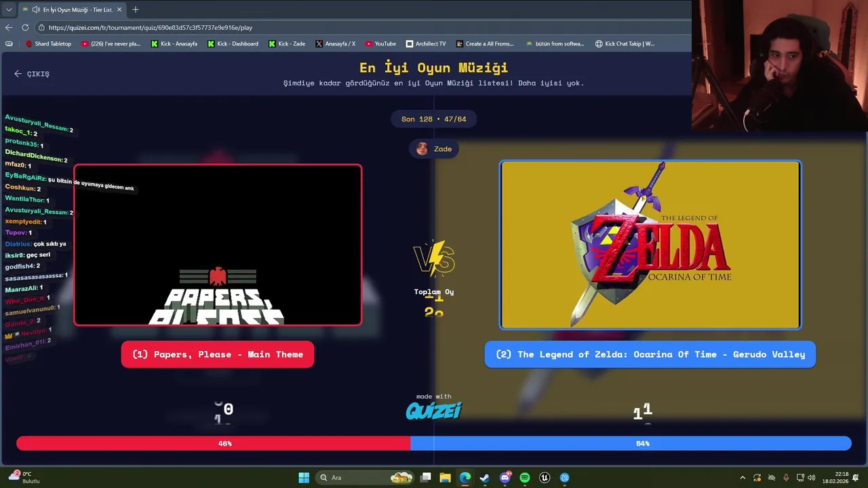This screenshot has width=868, height=488.
Task: Click the Son 128 • 47/64 round indicator
Action: 434,119
